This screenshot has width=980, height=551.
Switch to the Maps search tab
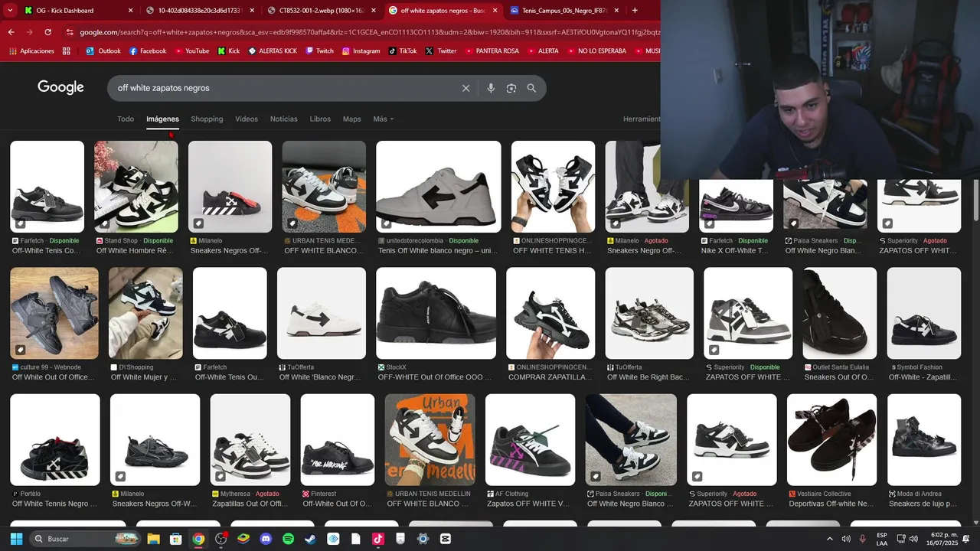pos(351,119)
